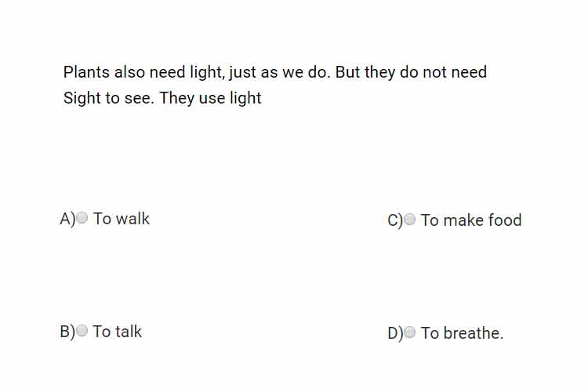Pick the radio button beside To breathe
The height and width of the screenshot is (392, 588).
[409, 332]
